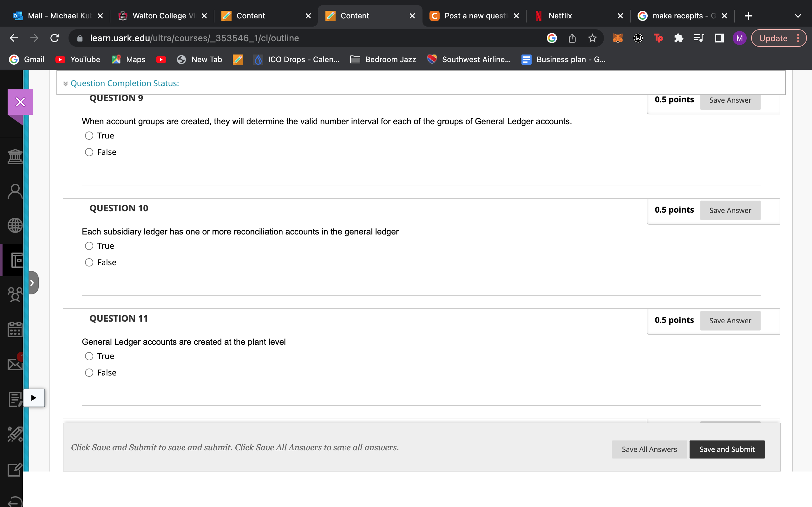Expand the side panel with the right chevron
The image size is (812, 507).
[x=33, y=283]
